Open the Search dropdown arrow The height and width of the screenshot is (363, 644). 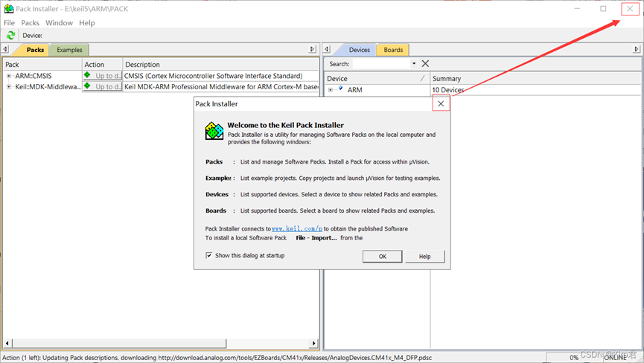pos(414,64)
